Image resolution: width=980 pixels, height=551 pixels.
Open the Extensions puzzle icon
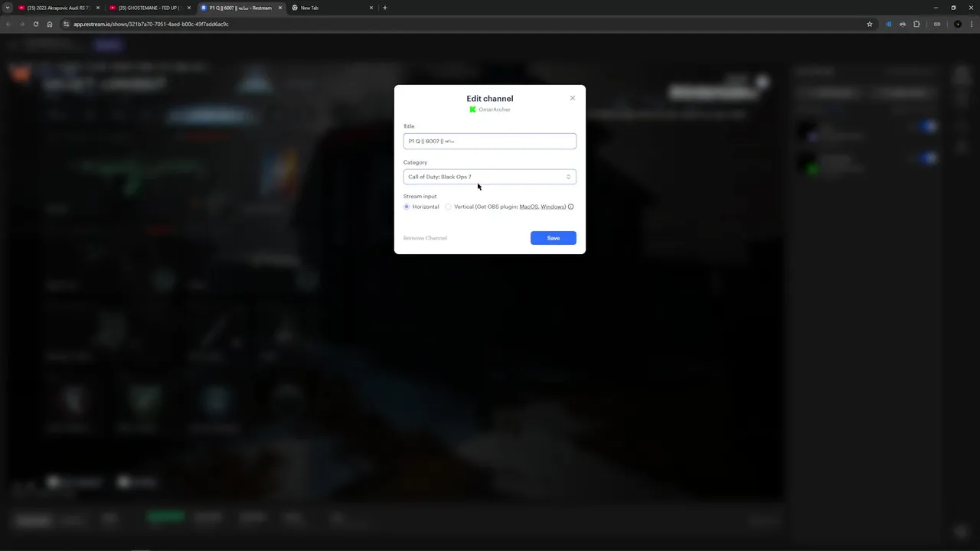pos(916,24)
